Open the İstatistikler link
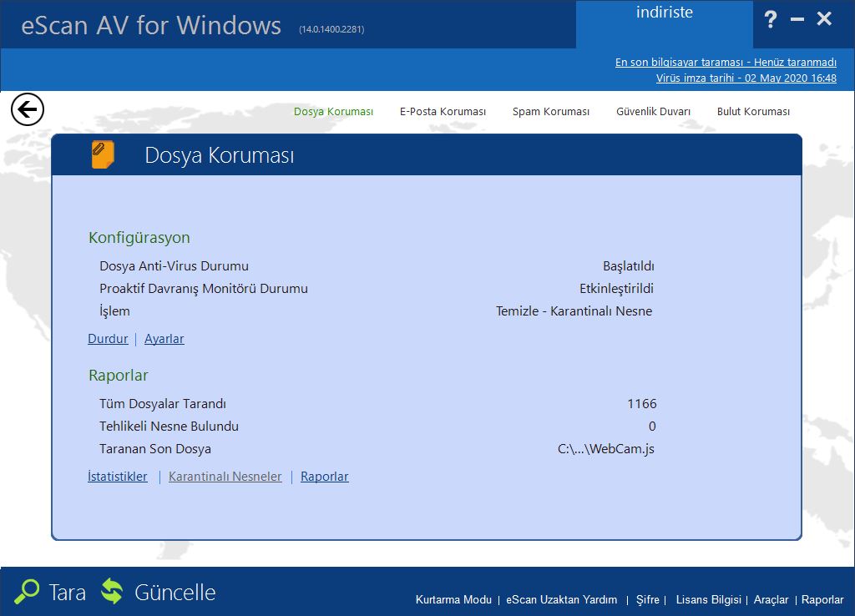 pyautogui.click(x=118, y=477)
